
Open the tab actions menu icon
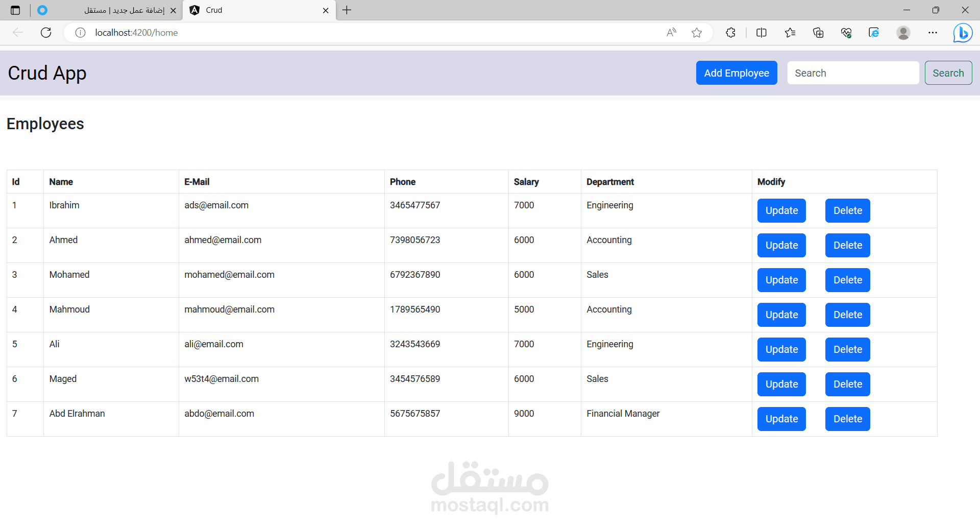click(15, 10)
